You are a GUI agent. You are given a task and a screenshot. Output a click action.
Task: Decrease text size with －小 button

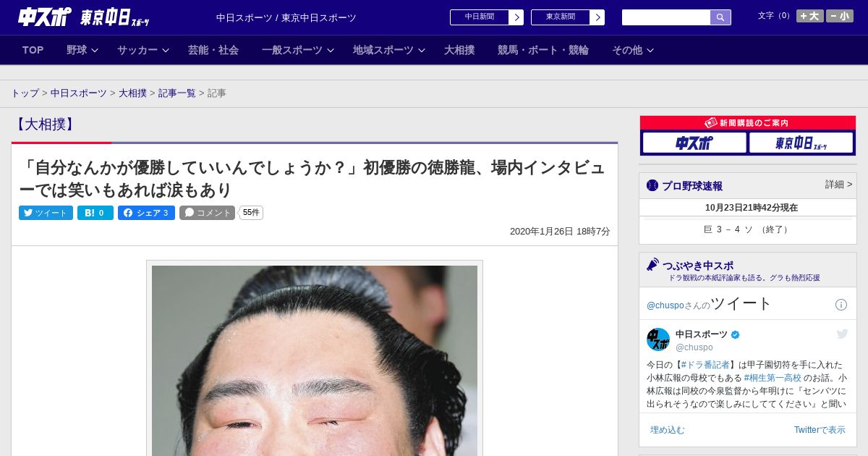[840, 16]
